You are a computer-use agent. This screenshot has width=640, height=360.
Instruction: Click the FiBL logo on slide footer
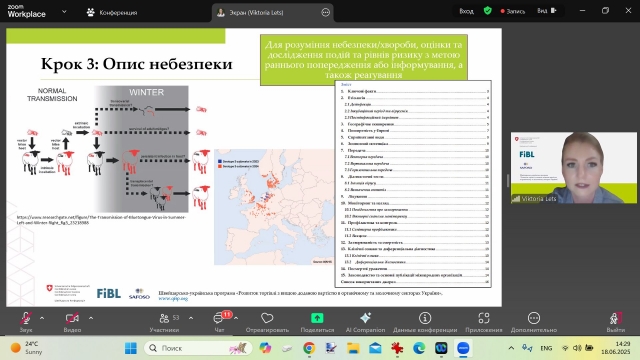[x=109, y=293]
